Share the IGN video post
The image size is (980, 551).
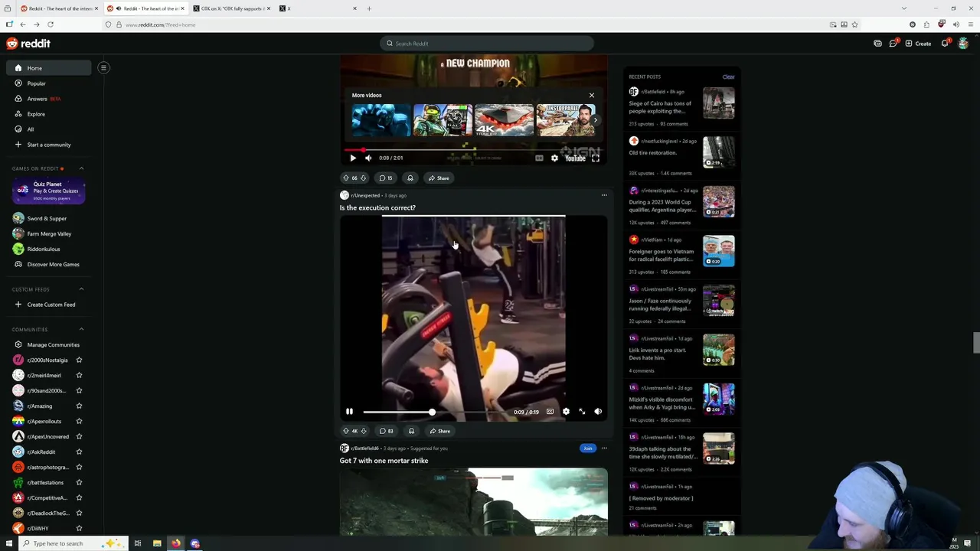(439, 178)
